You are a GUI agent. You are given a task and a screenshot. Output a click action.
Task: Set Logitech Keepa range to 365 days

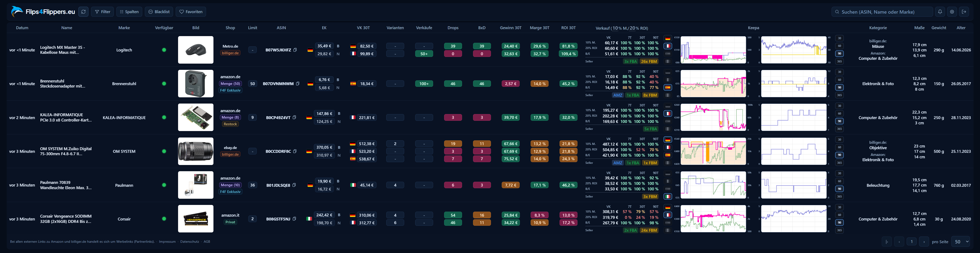coord(839,61)
